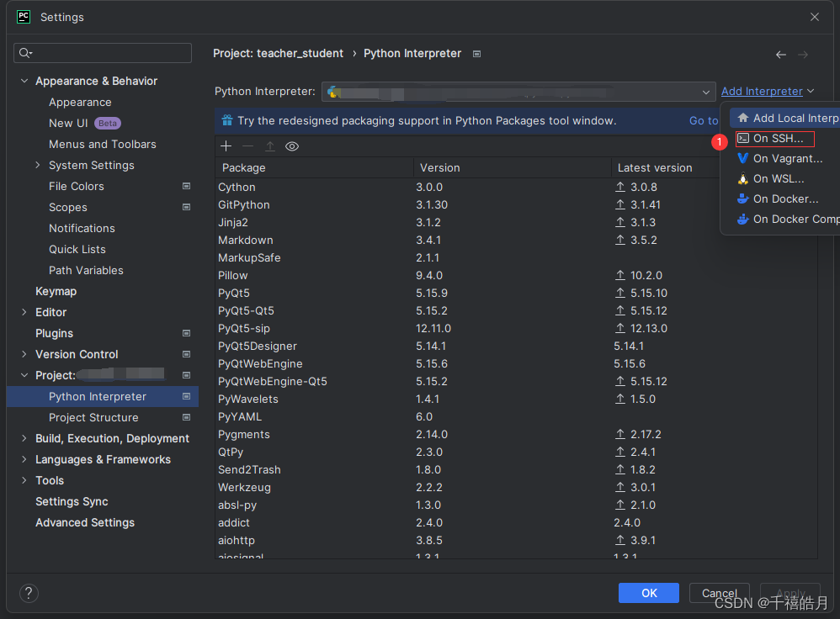840x619 pixels.
Task: Click the search magnifier icon
Action: [x=25, y=52]
